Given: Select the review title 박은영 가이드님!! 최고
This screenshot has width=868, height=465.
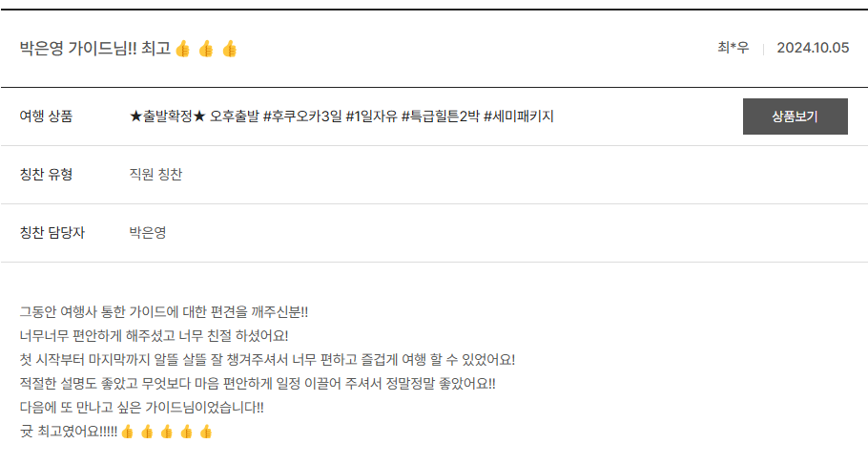Looking at the screenshot, I should coord(95,49).
